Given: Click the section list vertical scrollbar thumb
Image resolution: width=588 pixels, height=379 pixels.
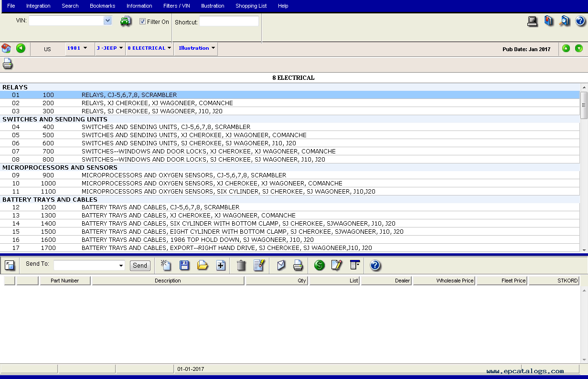Looking at the screenshot, I should tap(584, 105).
